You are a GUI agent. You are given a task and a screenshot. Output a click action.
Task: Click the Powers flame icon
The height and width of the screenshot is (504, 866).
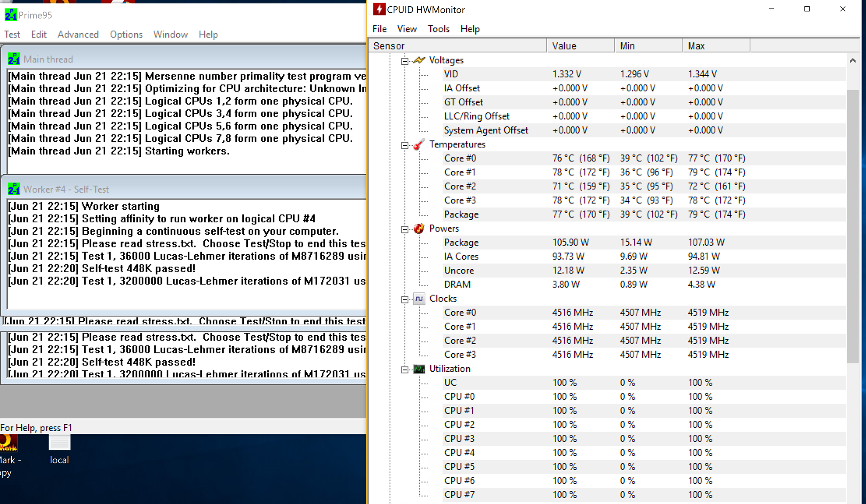[x=419, y=228]
